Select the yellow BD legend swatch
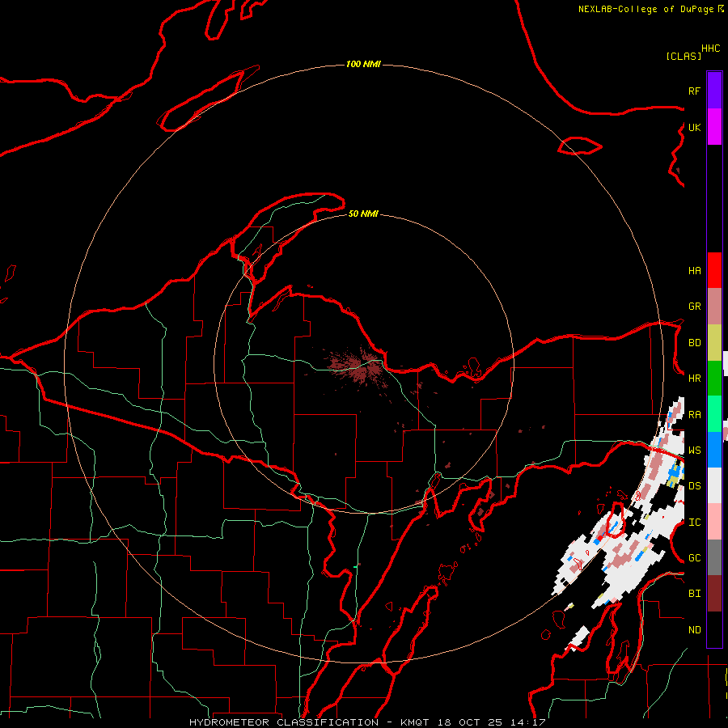 click(714, 343)
